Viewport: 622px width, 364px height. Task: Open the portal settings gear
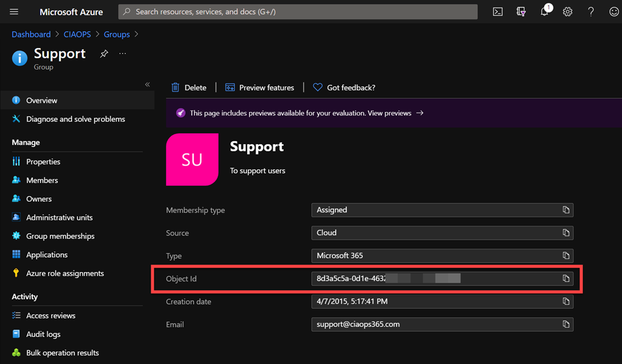567,12
